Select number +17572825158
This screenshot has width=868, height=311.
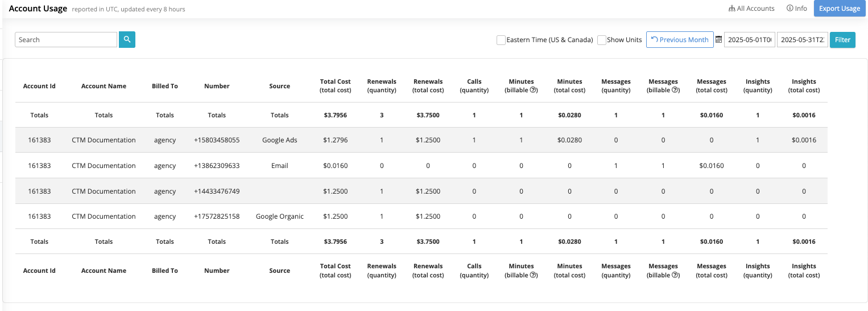pos(217,216)
